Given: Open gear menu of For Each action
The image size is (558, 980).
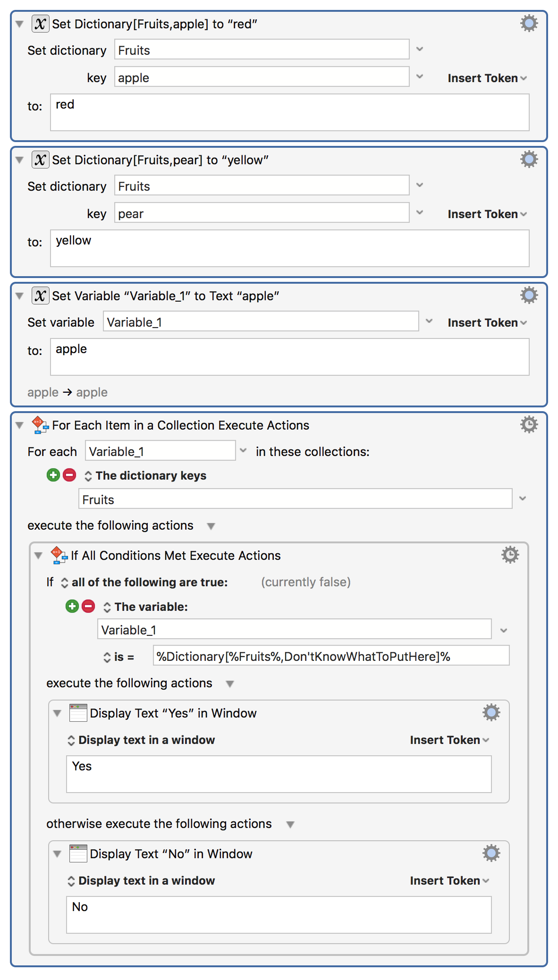Looking at the screenshot, I should [x=529, y=424].
